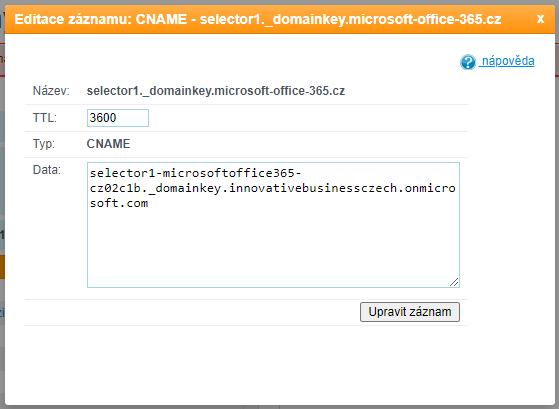
Task: Click the Název label
Action: (x=51, y=91)
